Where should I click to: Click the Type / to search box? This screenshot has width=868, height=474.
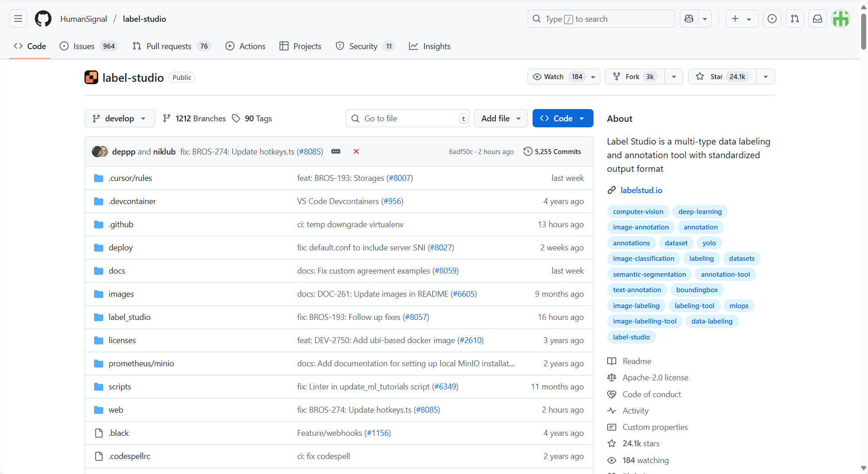[601, 19]
